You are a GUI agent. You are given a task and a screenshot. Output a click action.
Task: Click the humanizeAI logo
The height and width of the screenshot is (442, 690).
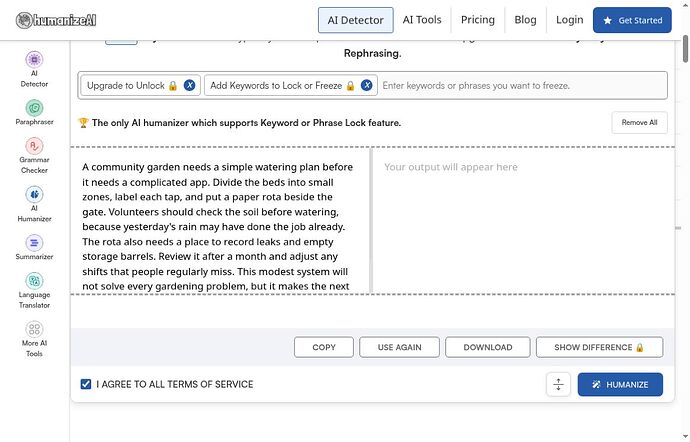point(56,20)
